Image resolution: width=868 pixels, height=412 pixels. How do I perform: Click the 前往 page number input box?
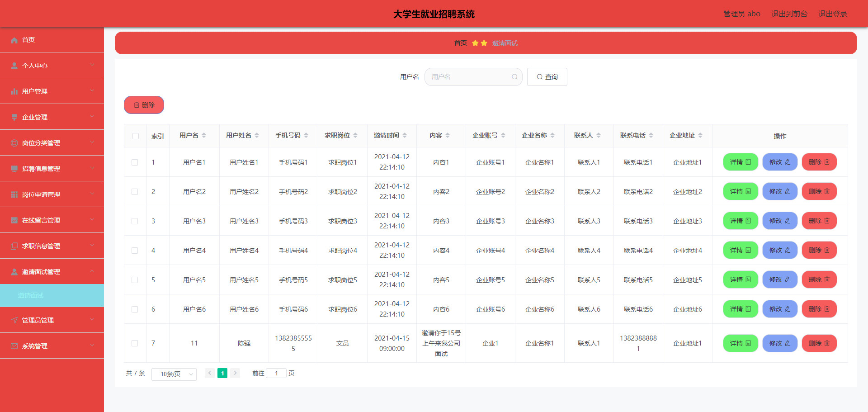click(x=276, y=373)
